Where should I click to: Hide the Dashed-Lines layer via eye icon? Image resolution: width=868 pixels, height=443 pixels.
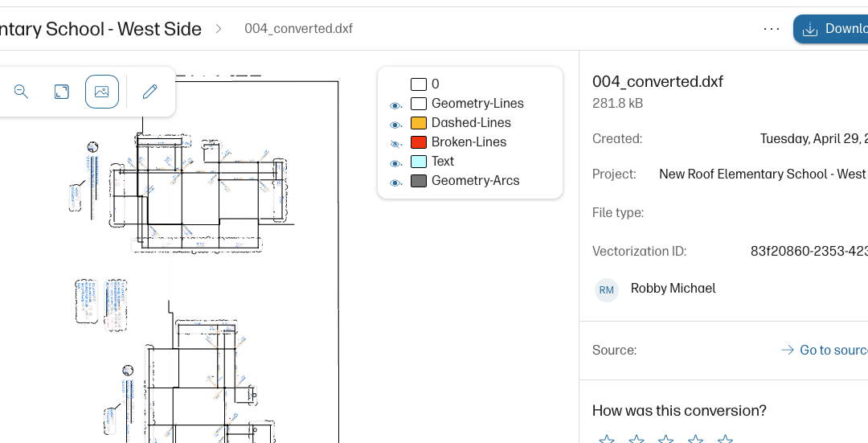tap(395, 125)
